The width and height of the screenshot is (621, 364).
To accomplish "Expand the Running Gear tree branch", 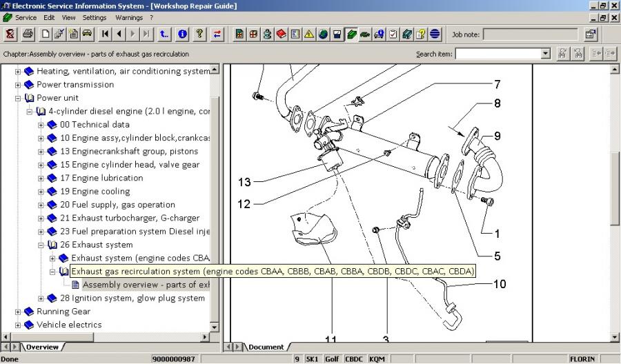I will pyautogui.click(x=18, y=312).
